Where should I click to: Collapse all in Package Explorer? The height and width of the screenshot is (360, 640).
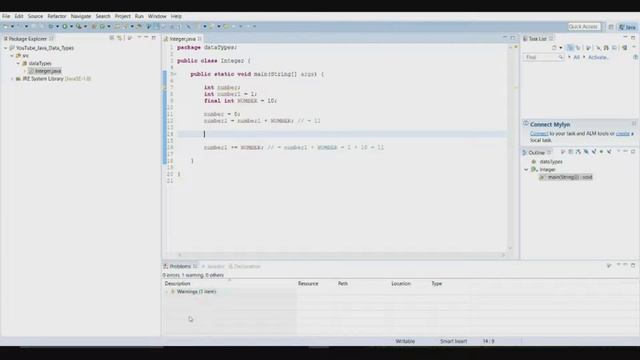click(112, 38)
